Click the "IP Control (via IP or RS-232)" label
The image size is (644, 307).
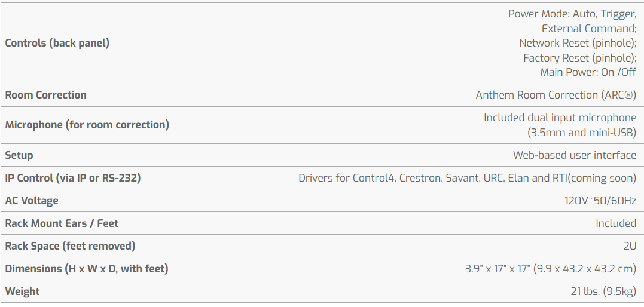pos(73,178)
